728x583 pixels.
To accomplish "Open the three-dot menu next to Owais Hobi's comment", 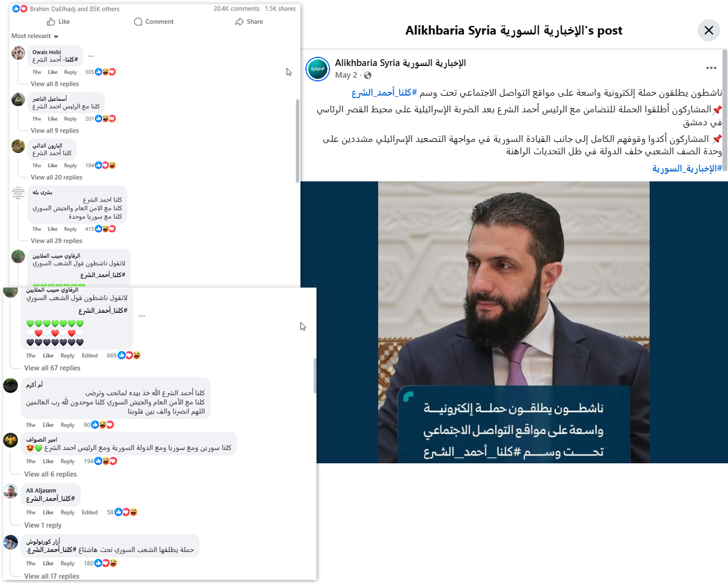I will 91,56.
